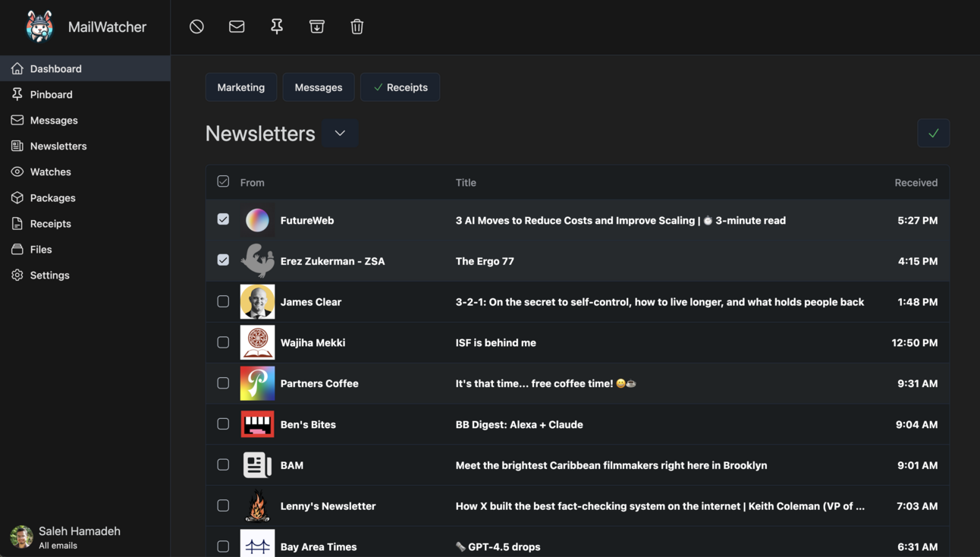The width and height of the screenshot is (980, 557).
Task: Open the email titled "The Ergo 77"
Action: click(485, 261)
